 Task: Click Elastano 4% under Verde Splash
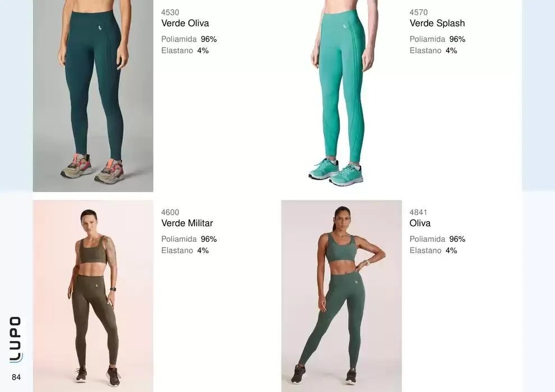433,50
